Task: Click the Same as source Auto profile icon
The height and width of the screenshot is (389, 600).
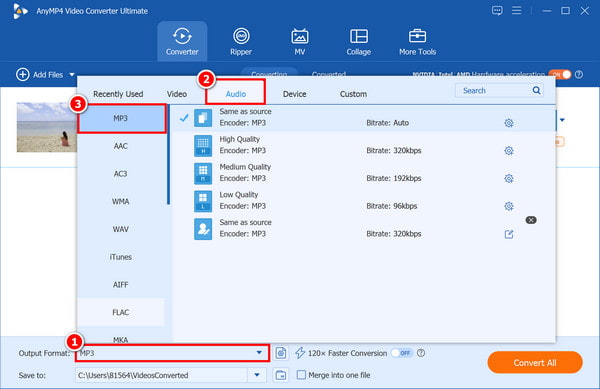Action: (203, 118)
